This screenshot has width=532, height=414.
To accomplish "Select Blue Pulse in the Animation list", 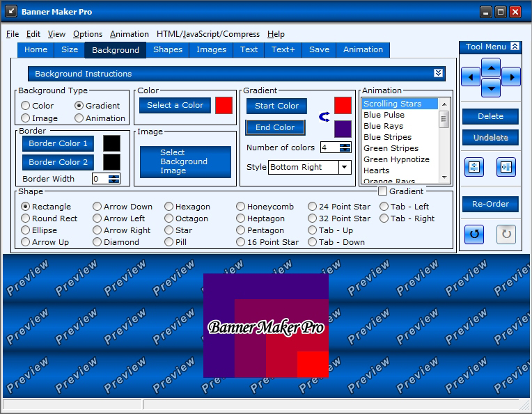I will click(400, 115).
